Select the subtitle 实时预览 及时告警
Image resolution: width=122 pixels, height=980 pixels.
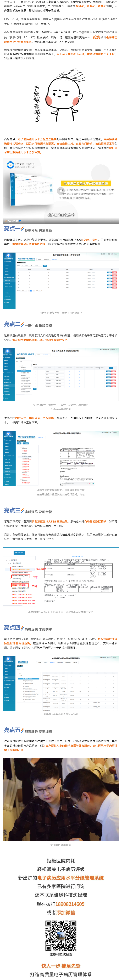[x=38, y=512]
